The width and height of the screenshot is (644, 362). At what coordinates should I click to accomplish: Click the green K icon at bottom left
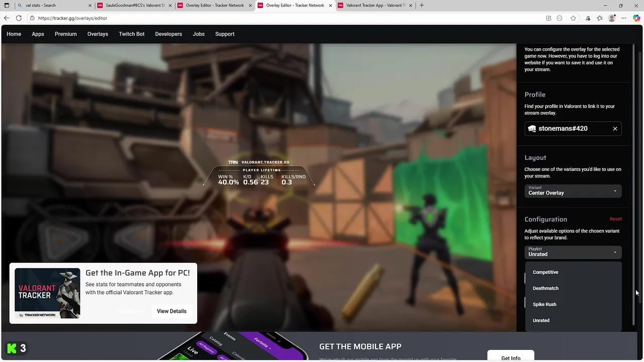pyautogui.click(x=11, y=348)
